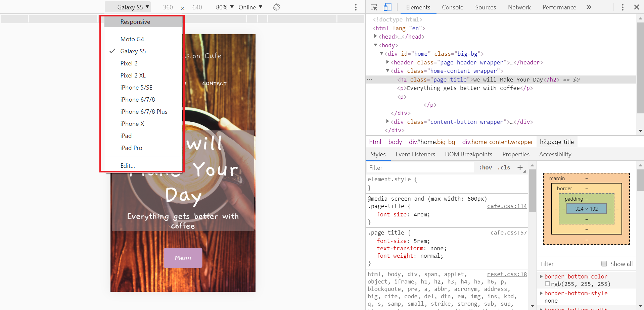Close the DevTools panel
The image size is (644, 310).
[636, 7]
